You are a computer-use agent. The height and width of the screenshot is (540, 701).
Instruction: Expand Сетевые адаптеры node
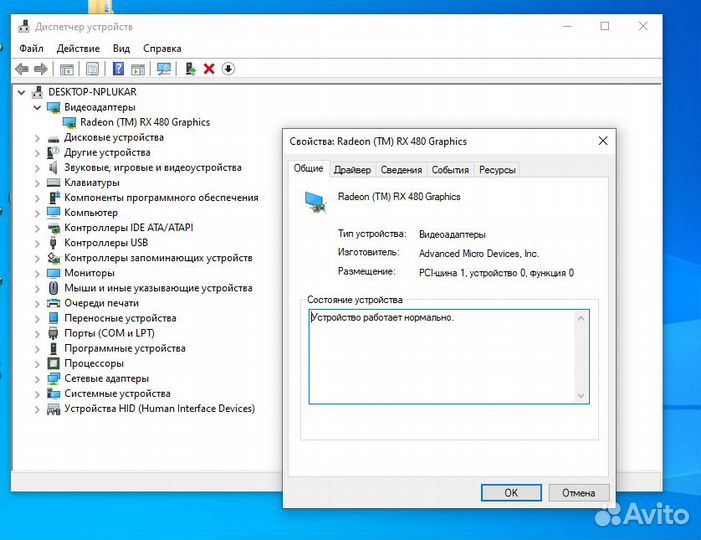point(37,379)
